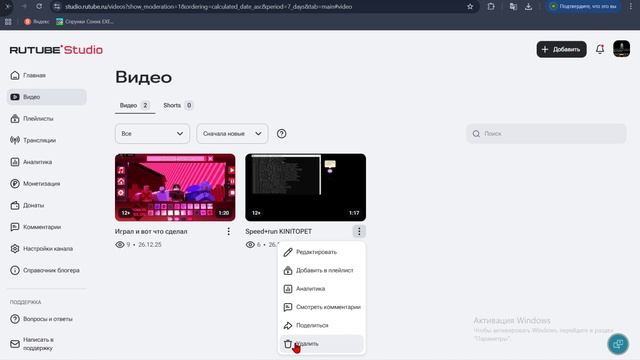Open the profile avatar menu

pos(621,49)
